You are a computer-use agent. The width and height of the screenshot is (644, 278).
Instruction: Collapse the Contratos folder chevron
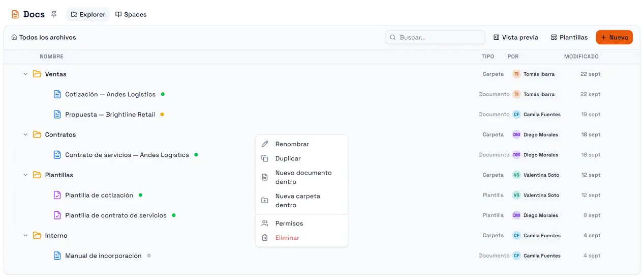click(25, 134)
